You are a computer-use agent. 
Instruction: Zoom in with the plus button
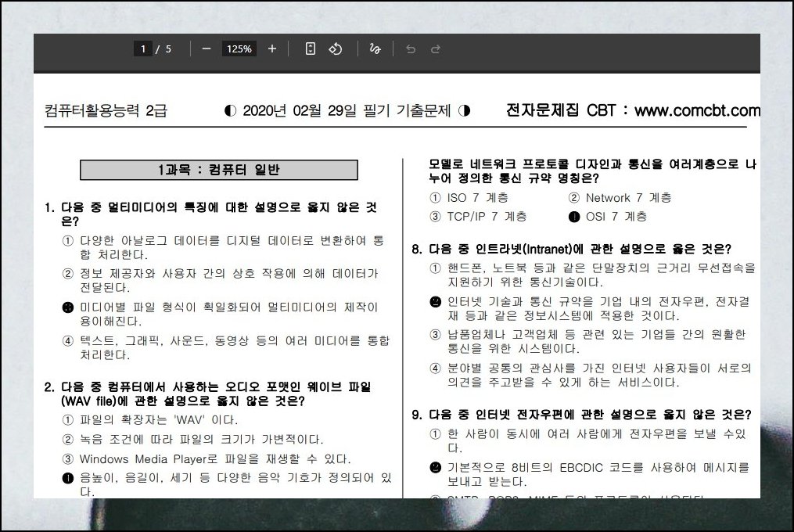coord(272,49)
